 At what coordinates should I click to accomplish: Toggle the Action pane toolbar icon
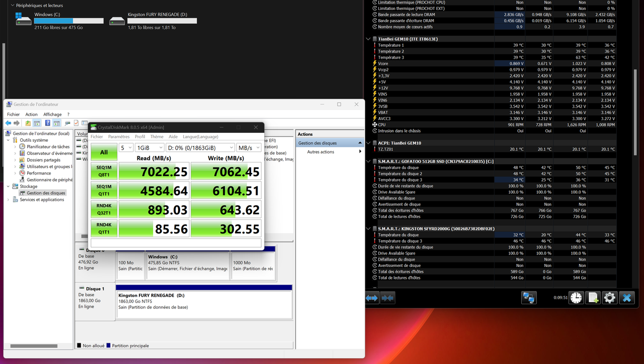click(x=57, y=123)
